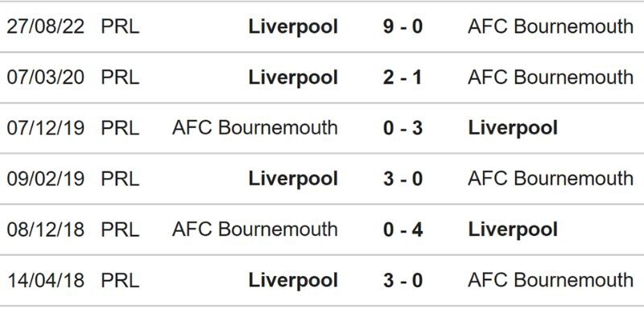The image size is (644, 322).
Task: Select Liverpool in the 2 - 1 match
Action: pos(293,77)
